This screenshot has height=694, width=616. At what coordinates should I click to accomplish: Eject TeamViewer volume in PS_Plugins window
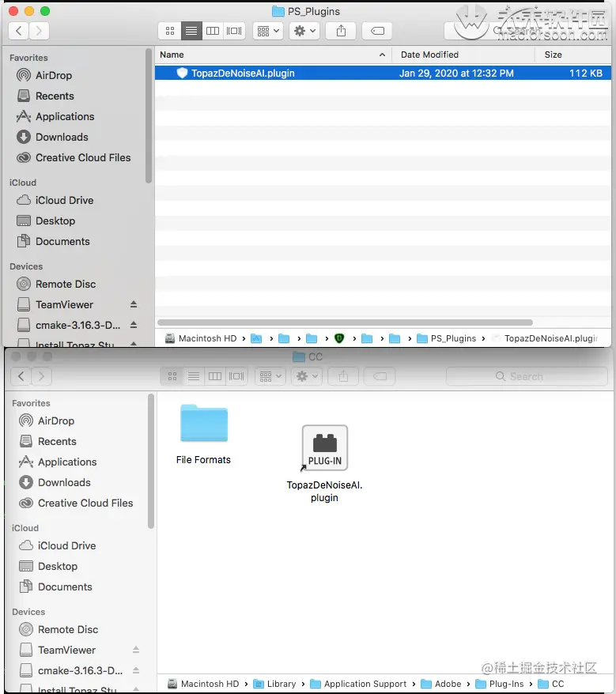(134, 304)
